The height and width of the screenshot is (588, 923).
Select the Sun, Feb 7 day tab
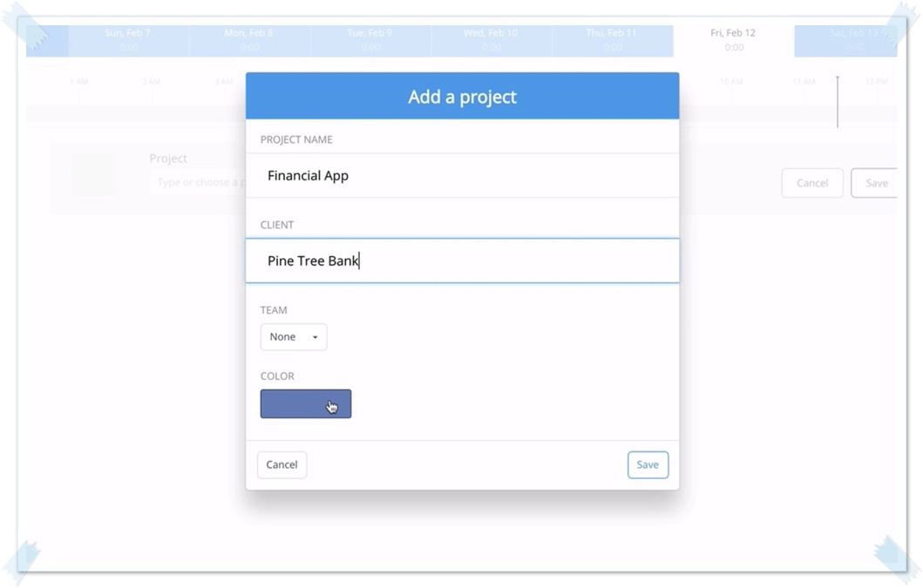[128, 40]
